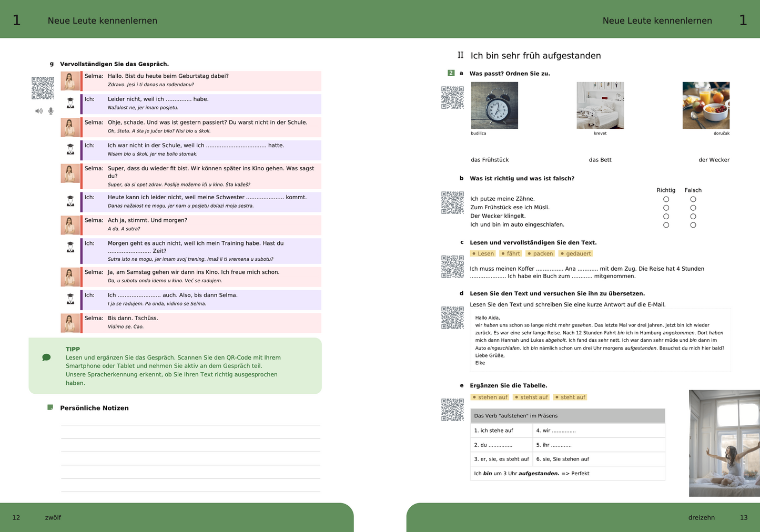Mark 'Der Wecker klingelt' as Falsch
The width and height of the screenshot is (760, 532).
693,216
